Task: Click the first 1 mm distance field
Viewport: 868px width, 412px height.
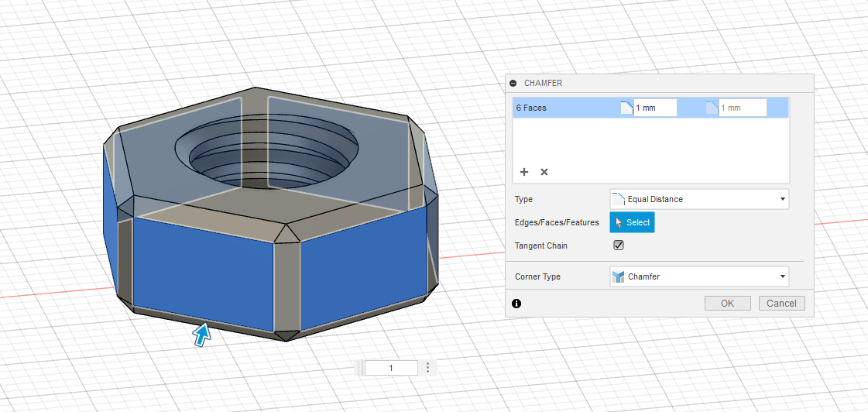Action: point(655,108)
